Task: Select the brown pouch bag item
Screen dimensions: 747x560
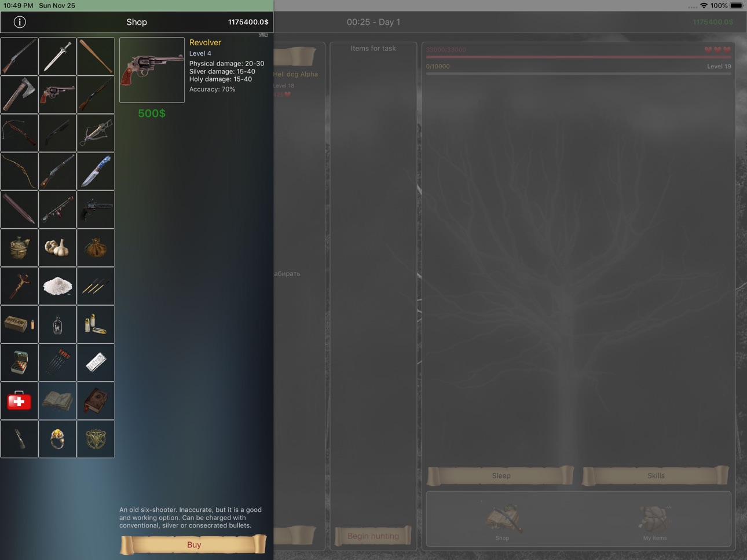Action: coord(96,247)
